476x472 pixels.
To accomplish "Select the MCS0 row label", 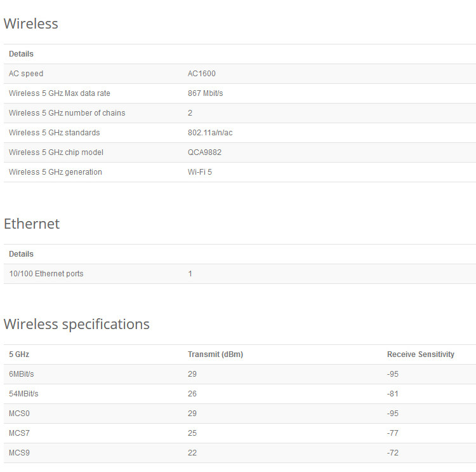I will click(x=19, y=414).
